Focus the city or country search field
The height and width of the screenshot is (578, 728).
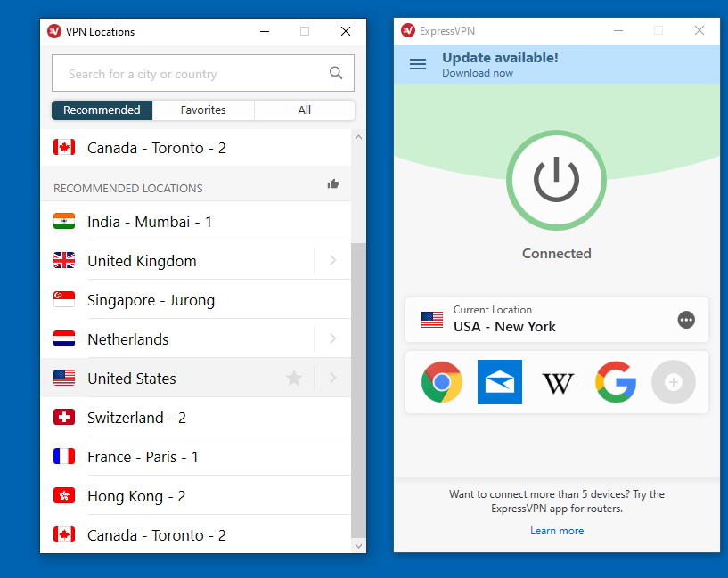[x=203, y=73]
